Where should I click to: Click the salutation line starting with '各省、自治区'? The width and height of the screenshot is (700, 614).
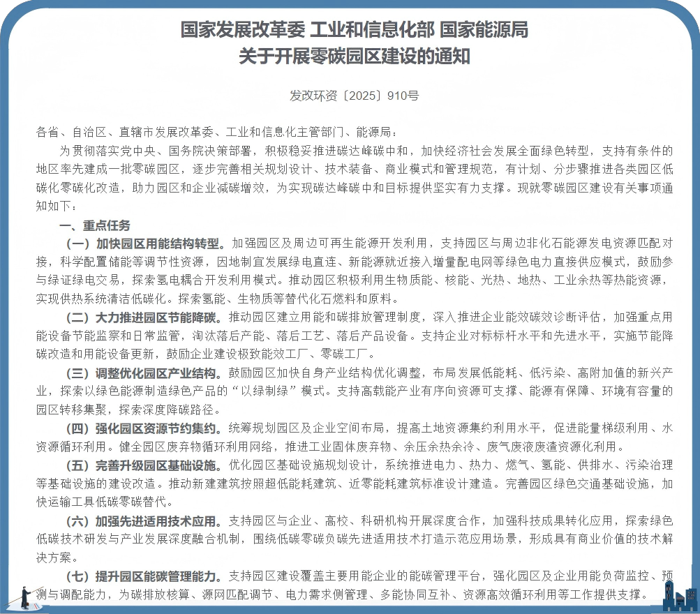217,132
